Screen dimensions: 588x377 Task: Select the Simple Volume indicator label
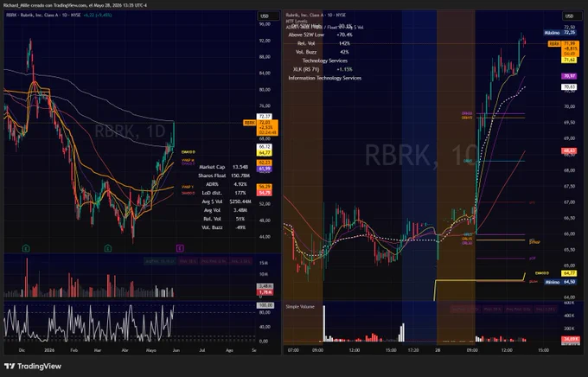(300, 306)
